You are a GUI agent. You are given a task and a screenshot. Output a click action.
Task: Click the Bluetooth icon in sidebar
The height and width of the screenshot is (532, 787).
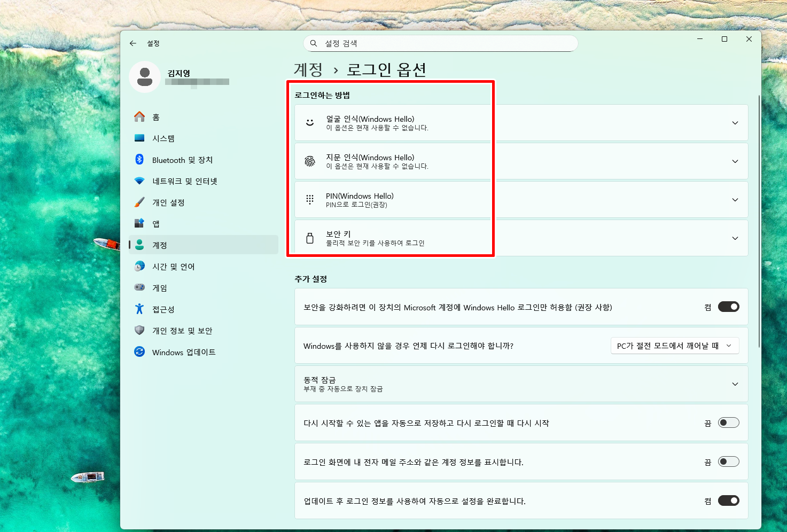click(139, 159)
